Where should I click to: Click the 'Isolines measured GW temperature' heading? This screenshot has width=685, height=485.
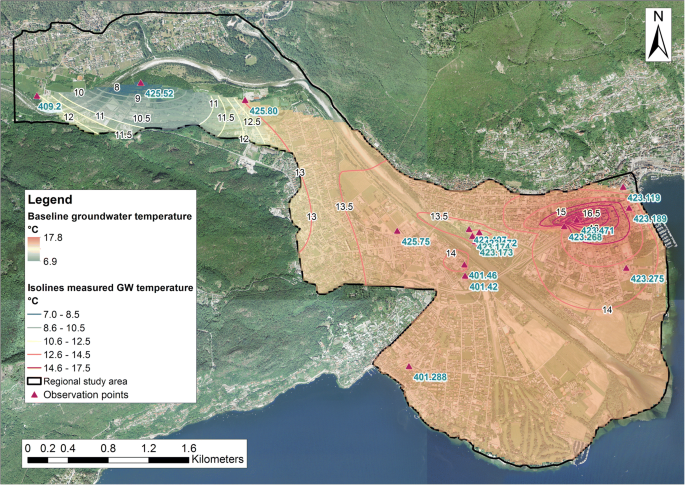[111, 288]
